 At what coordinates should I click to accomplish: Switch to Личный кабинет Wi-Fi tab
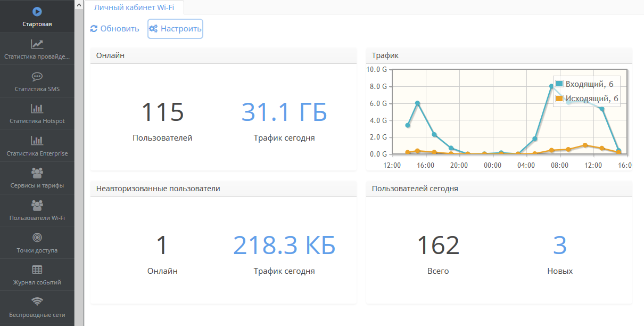[x=134, y=7]
